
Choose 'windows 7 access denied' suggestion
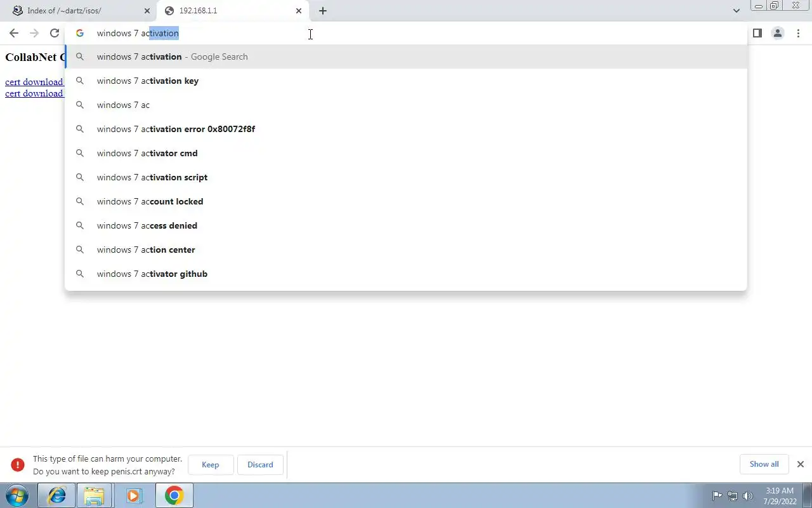click(x=406, y=225)
